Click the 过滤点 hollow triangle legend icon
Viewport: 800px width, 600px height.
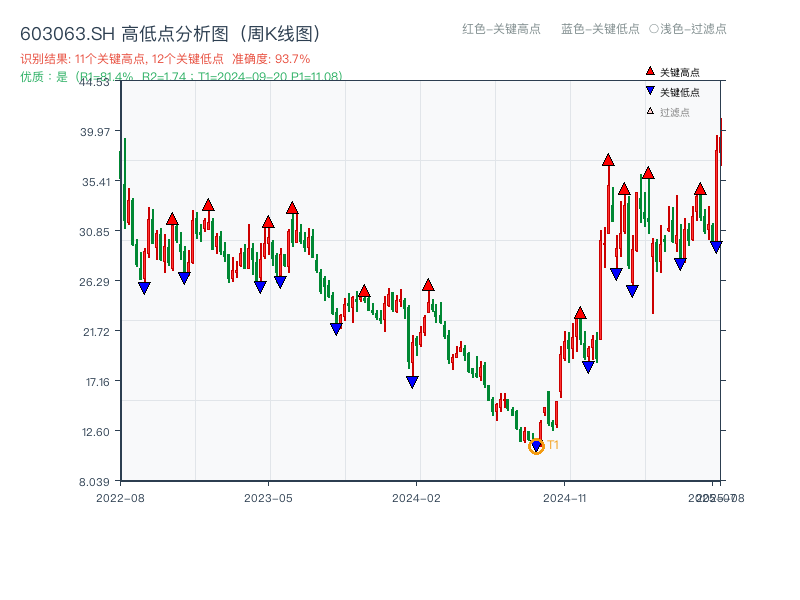pyautogui.click(x=650, y=111)
